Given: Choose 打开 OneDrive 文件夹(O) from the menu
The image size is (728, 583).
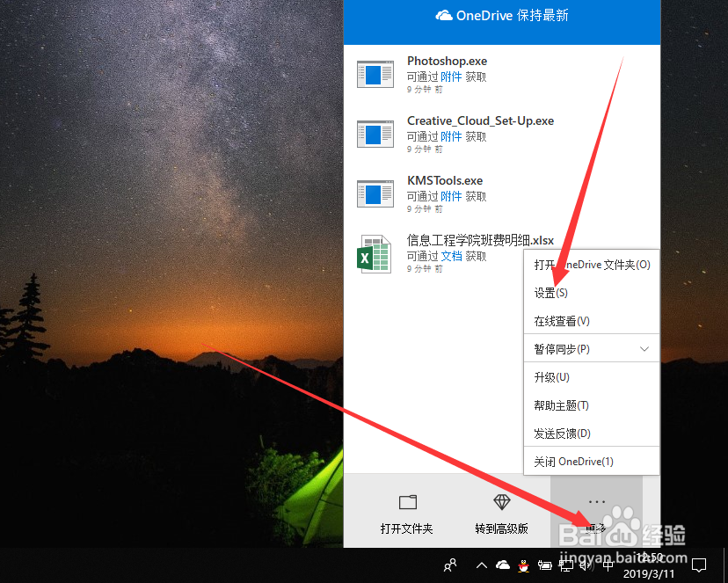Looking at the screenshot, I should [x=592, y=265].
